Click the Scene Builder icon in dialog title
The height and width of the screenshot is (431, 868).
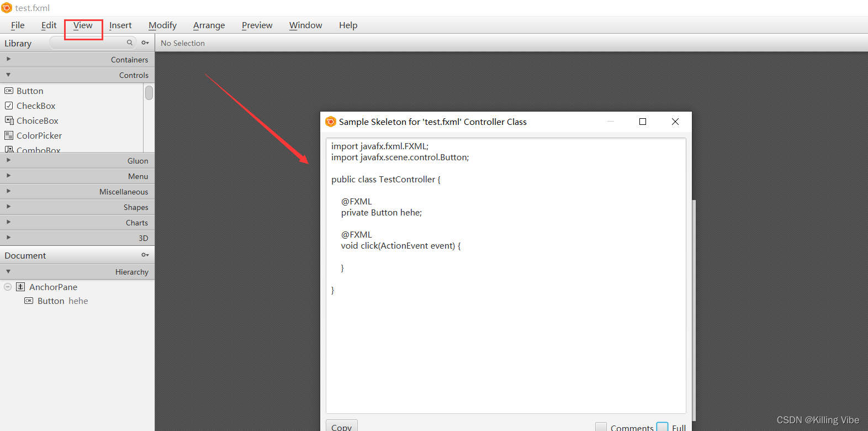(331, 122)
